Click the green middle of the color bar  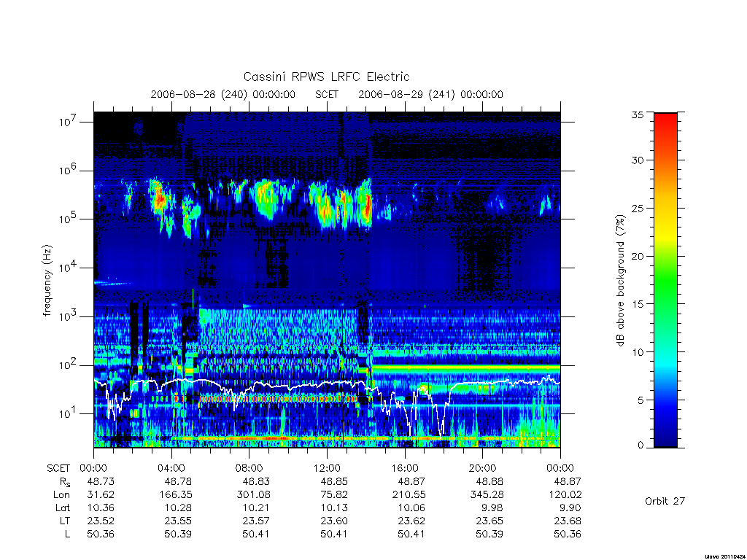665,281
